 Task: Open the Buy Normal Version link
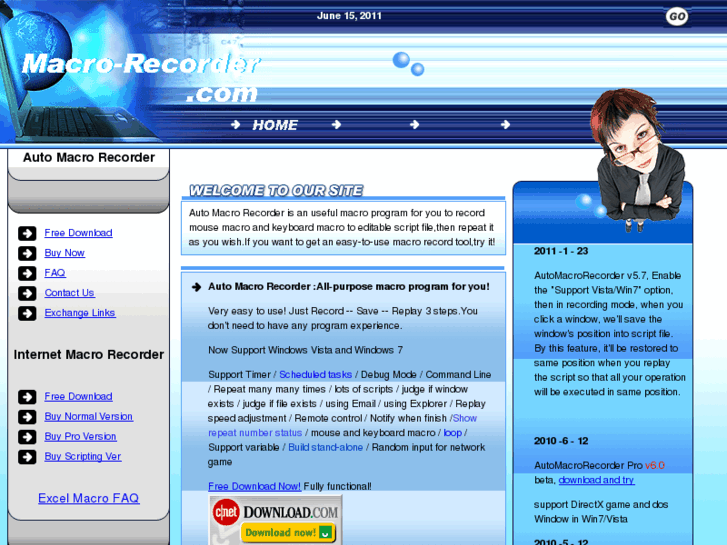pos(89,417)
